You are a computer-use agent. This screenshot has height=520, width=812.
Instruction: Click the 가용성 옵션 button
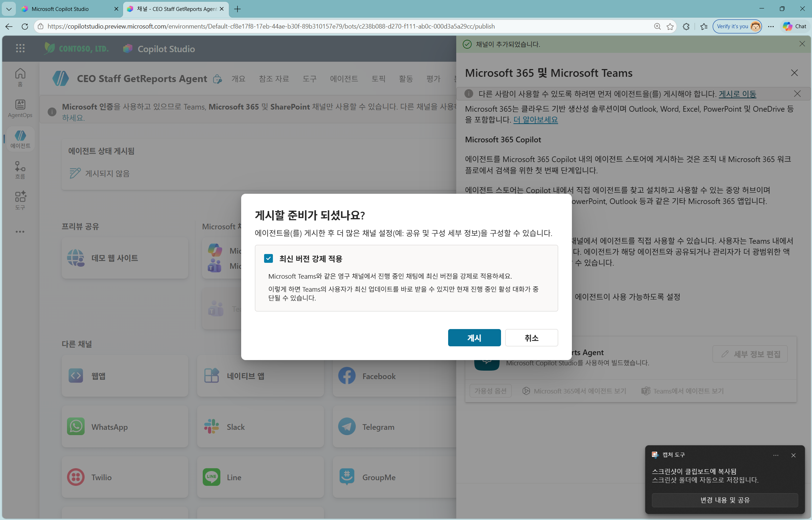tap(490, 391)
